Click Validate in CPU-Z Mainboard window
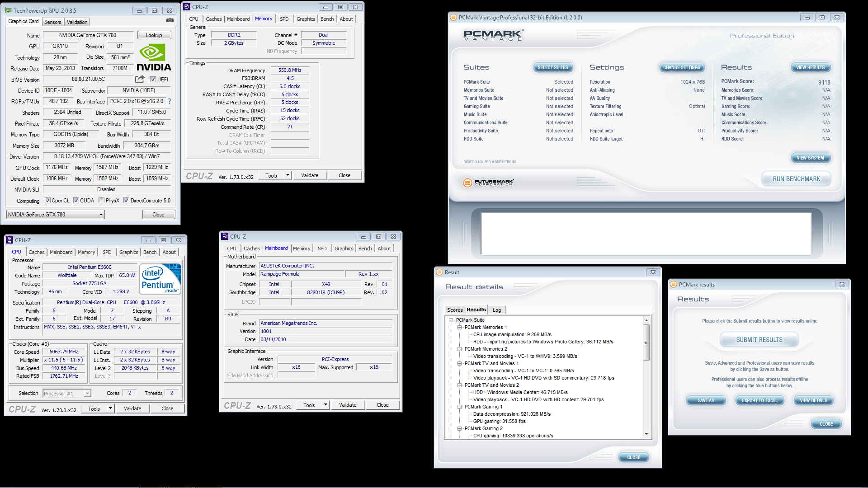868x488 pixels. pos(348,405)
